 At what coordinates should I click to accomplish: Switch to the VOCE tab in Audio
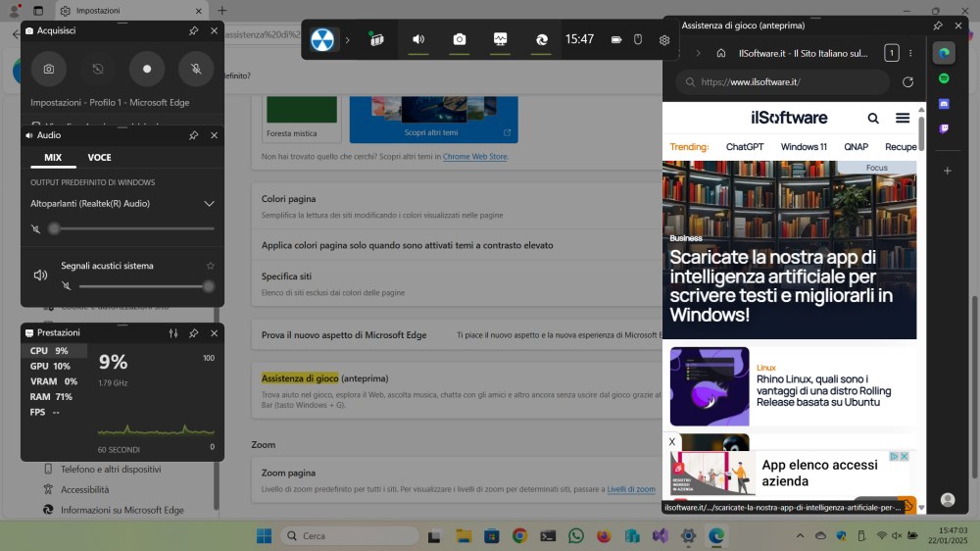pos(99,158)
